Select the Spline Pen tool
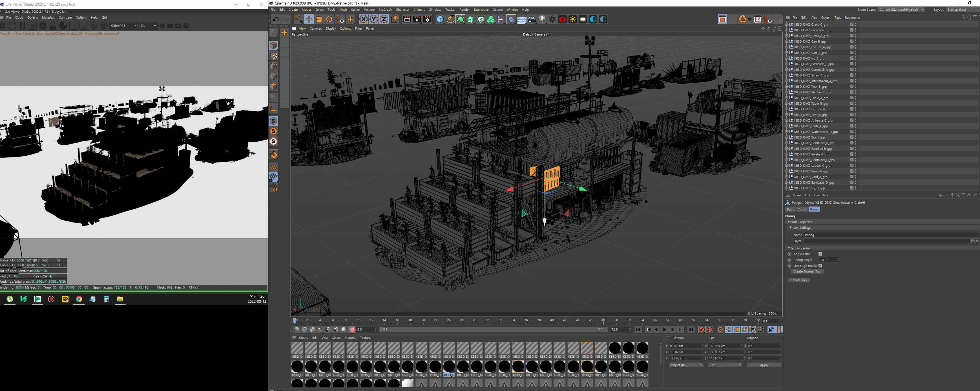Image resolution: width=980 pixels, height=391 pixels. coord(450,19)
